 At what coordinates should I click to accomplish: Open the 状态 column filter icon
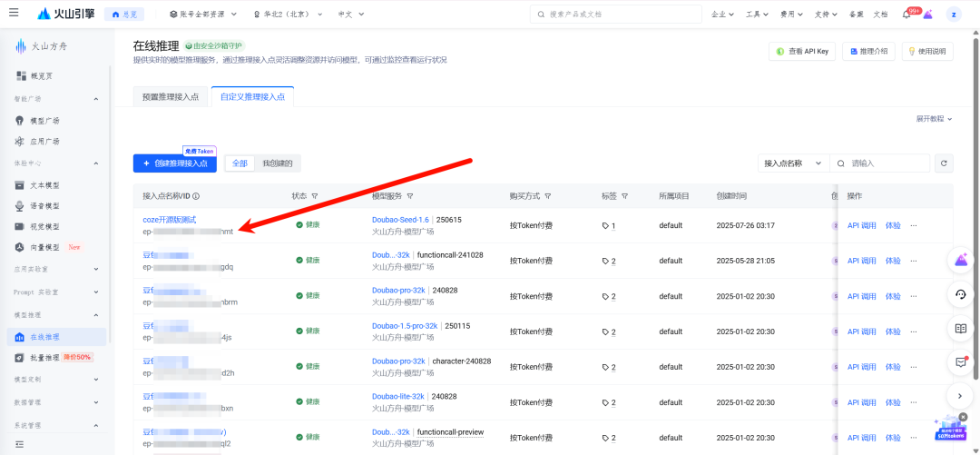tap(314, 196)
